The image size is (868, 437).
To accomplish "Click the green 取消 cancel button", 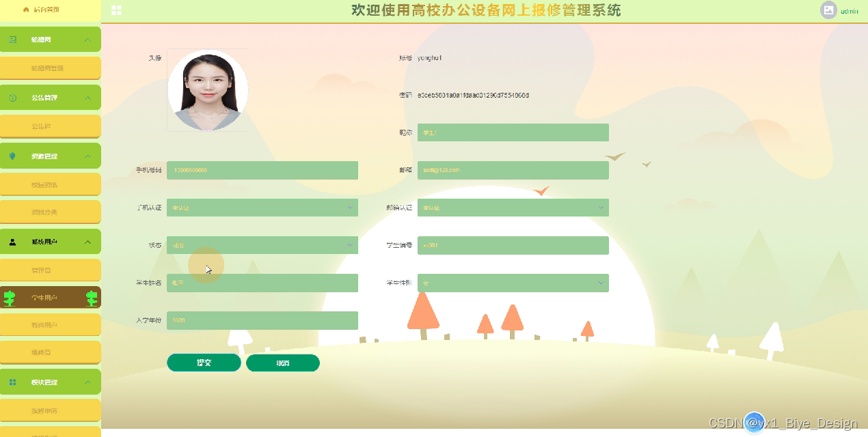I will (283, 363).
